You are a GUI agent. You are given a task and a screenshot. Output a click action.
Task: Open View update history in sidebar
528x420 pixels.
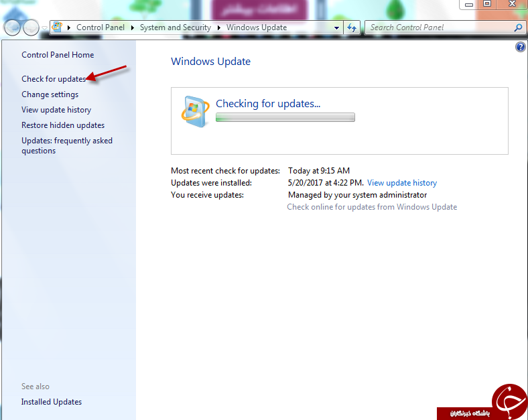56,110
